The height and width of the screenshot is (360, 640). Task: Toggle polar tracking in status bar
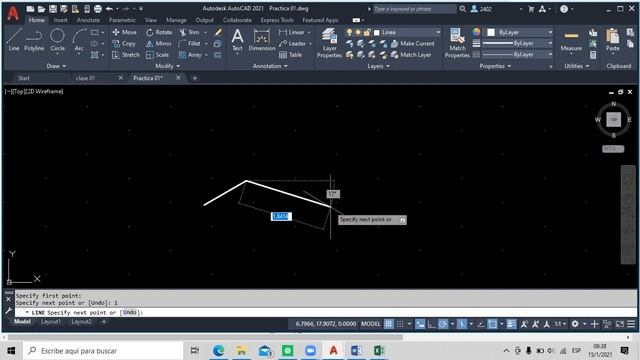tap(443, 324)
